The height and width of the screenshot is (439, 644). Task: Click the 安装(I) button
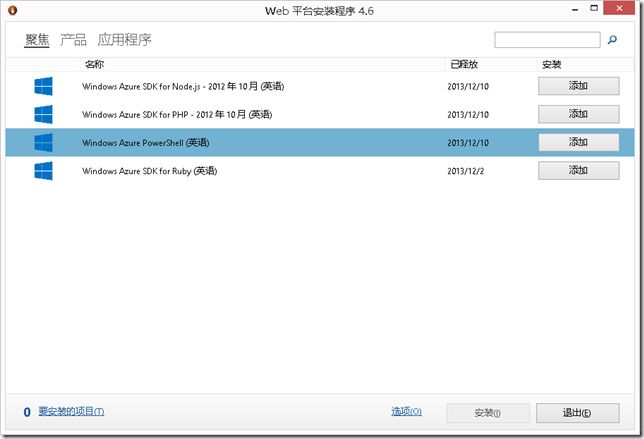[x=488, y=413]
